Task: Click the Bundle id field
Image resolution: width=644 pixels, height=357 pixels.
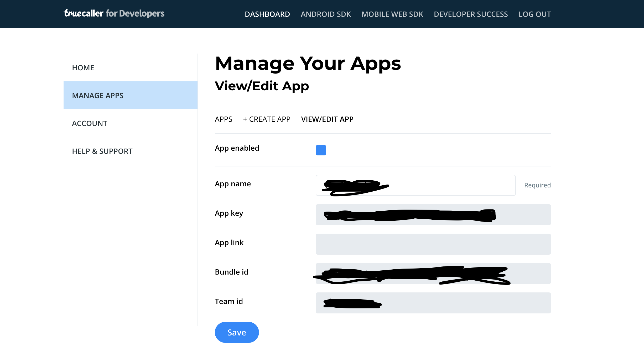Action: pos(433,273)
